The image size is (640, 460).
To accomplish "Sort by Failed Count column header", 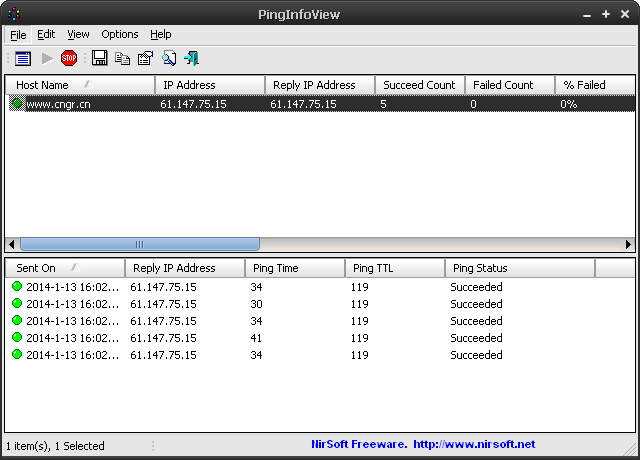I will [510, 85].
